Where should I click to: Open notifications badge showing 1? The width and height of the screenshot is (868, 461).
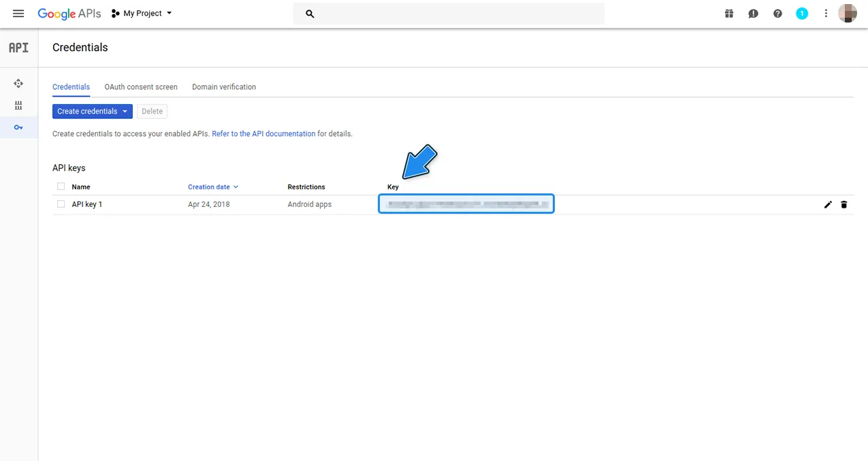[x=802, y=14]
